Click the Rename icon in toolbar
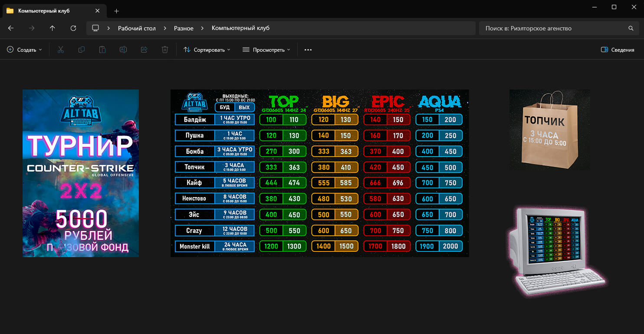Screen dimensions: 644x334 [x=123, y=50]
